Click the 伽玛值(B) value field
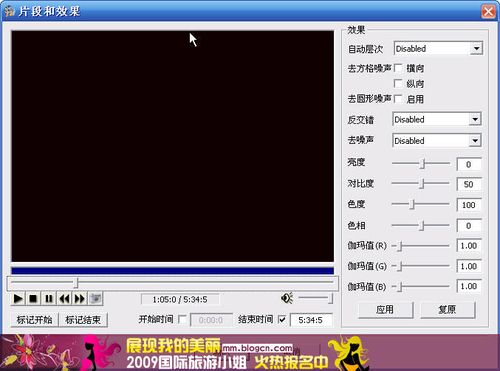Screen dimensions: 500x371 469,286
